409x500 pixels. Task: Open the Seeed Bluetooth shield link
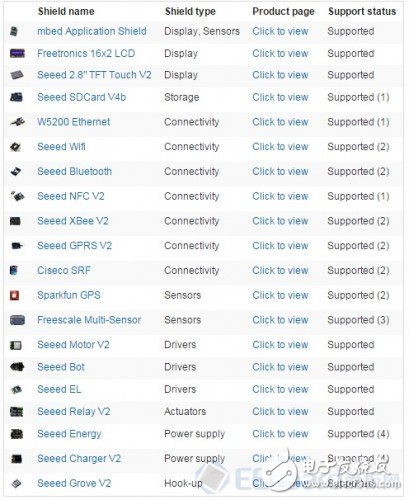tap(74, 171)
